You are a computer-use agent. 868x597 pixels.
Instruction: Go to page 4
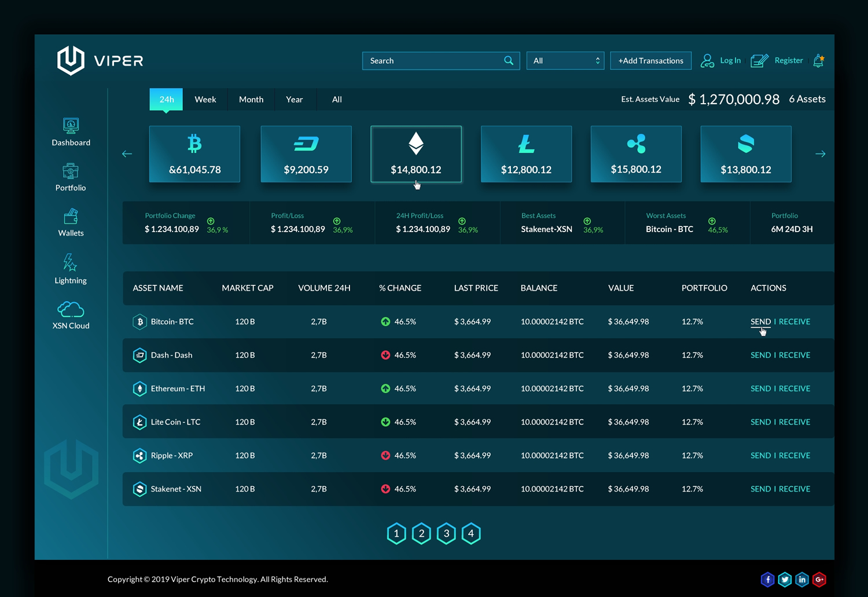click(x=471, y=533)
